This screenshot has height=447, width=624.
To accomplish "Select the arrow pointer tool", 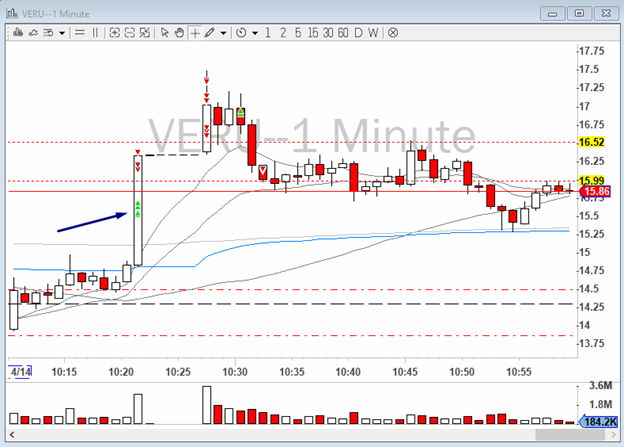I will (x=164, y=33).
